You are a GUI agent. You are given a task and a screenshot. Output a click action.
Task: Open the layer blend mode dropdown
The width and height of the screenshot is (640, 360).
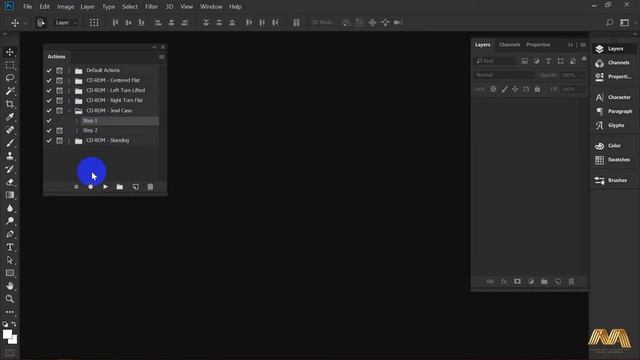[x=504, y=75]
